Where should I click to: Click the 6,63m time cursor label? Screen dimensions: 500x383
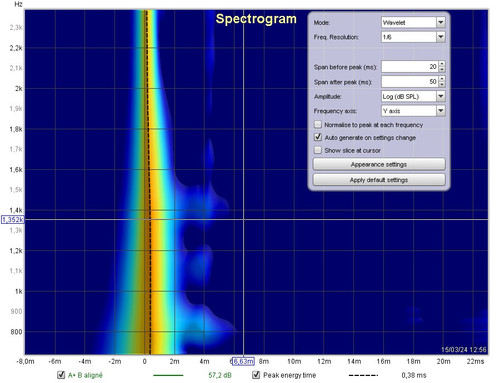[243, 361]
